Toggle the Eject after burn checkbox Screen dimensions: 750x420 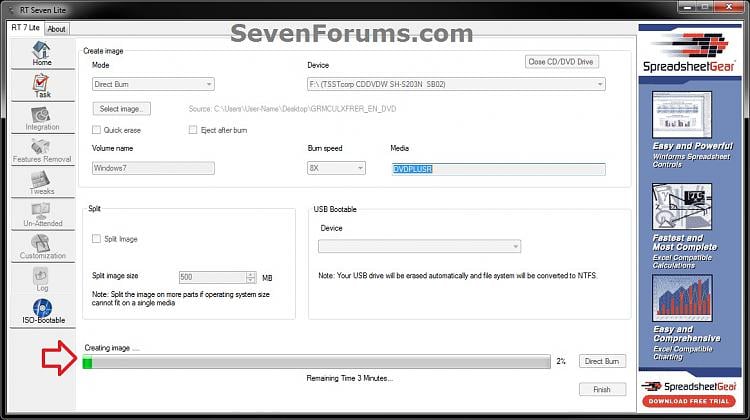[x=193, y=130]
